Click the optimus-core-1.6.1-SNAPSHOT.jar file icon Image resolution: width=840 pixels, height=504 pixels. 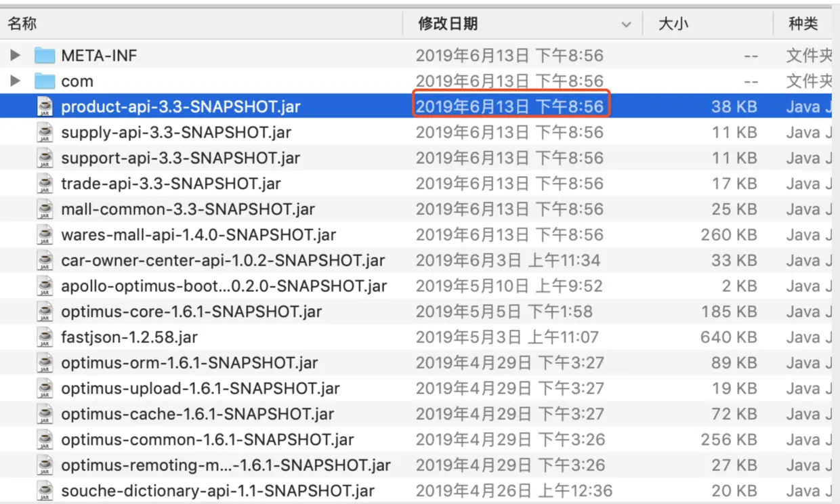[x=45, y=312]
